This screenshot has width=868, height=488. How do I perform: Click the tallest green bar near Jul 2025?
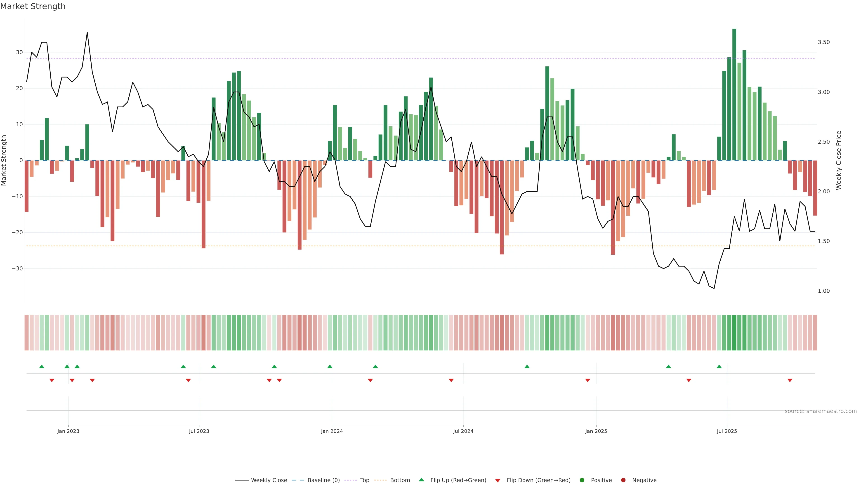point(734,94)
